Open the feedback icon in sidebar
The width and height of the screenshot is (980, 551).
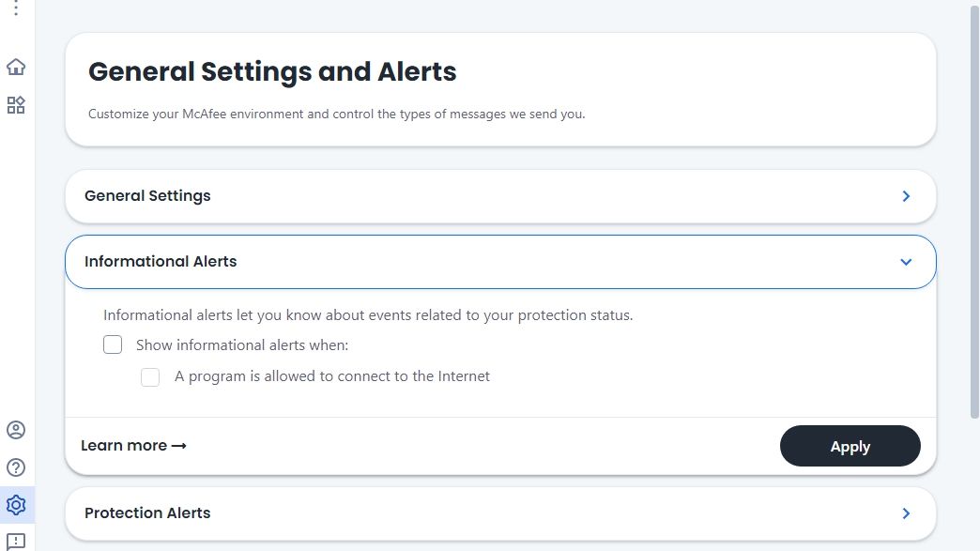coord(16,541)
